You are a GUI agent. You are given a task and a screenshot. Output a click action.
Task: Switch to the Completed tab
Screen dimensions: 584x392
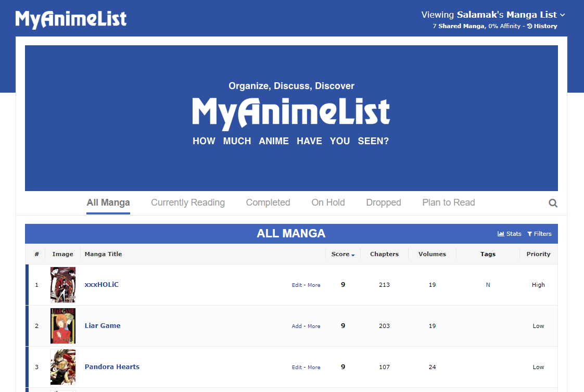268,203
